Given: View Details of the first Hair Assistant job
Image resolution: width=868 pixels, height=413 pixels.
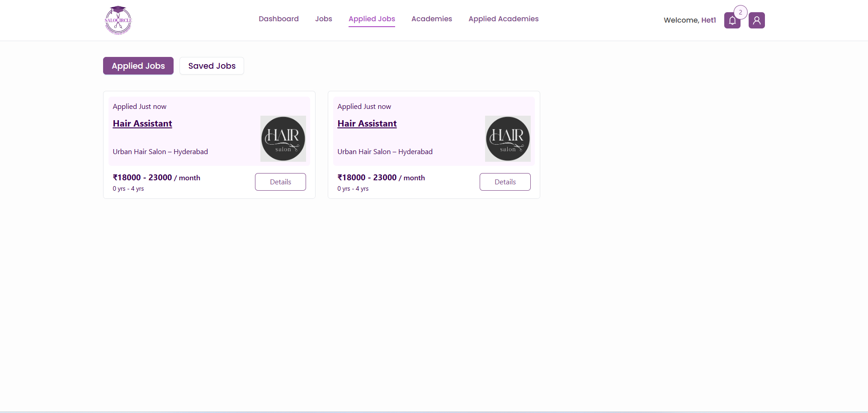Looking at the screenshot, I should 280,182.
